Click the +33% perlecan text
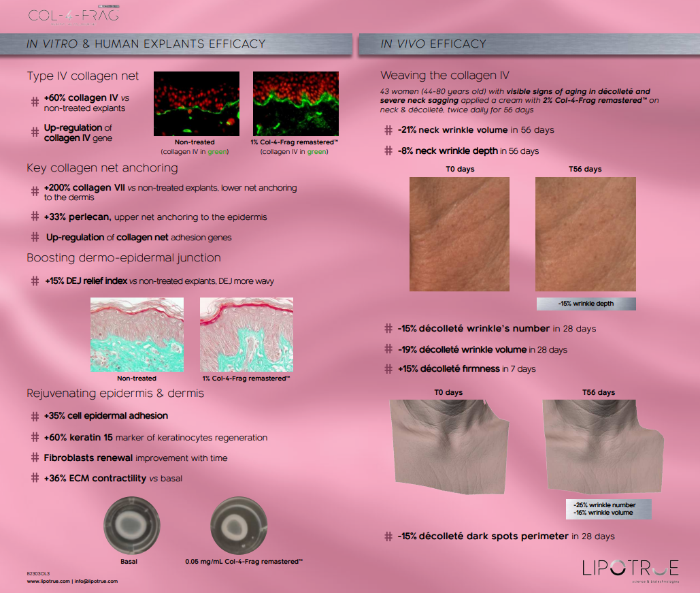The image size is (700, 593). click(x=155, y=217)
